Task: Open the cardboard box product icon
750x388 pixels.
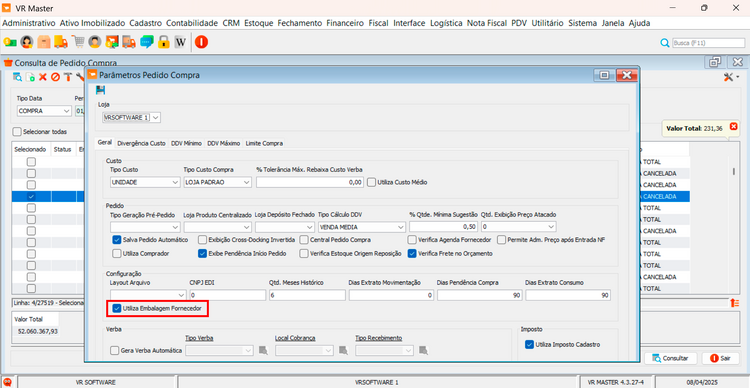Action: (x=44, y=42)
